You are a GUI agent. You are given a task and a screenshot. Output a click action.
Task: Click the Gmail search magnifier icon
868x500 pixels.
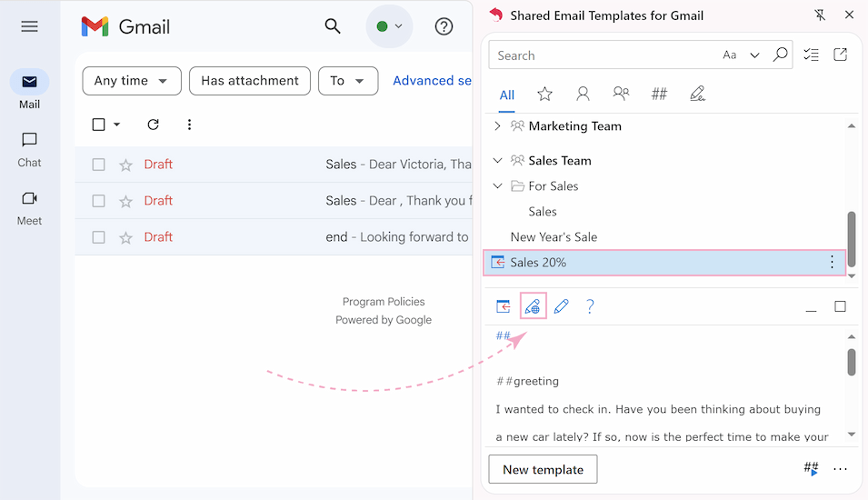click(x=332, y=26)
